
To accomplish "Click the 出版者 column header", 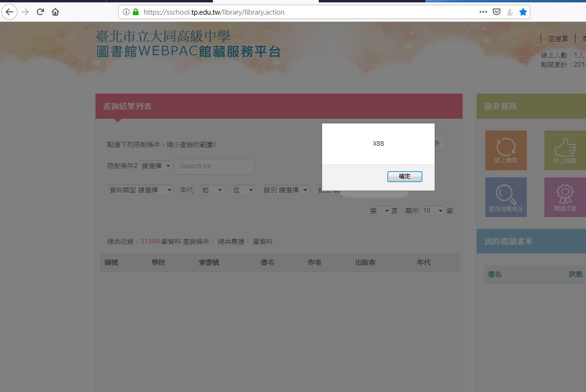I will coord(365,262).
